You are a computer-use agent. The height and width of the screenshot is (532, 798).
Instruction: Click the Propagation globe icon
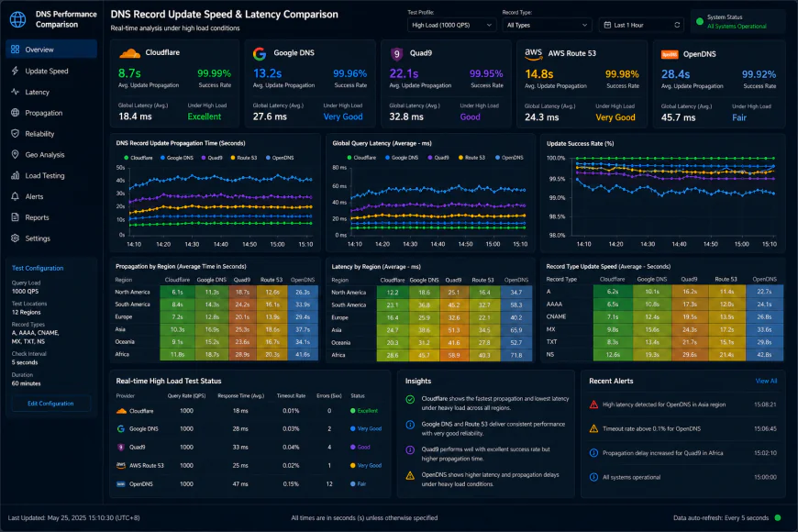click(16, 113)
